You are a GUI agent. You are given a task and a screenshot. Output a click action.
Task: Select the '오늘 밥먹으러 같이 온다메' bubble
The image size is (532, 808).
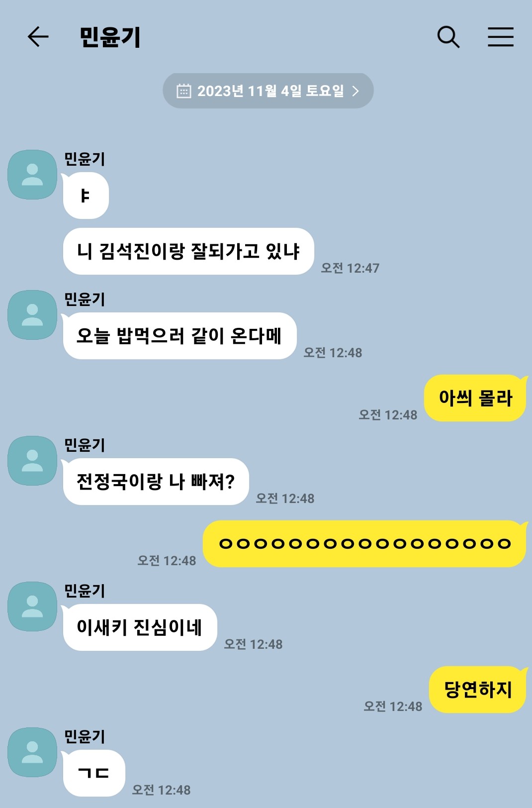click(x=179, y=336)
